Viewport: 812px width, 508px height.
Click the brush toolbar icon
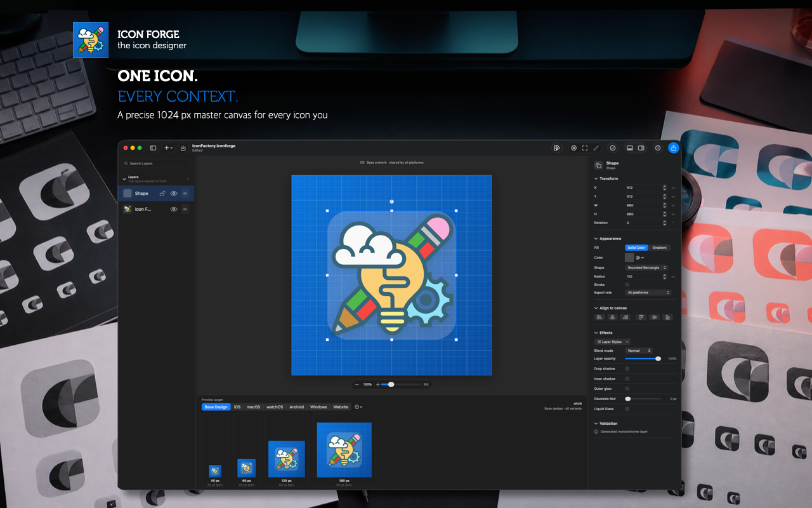coord(596,148)
